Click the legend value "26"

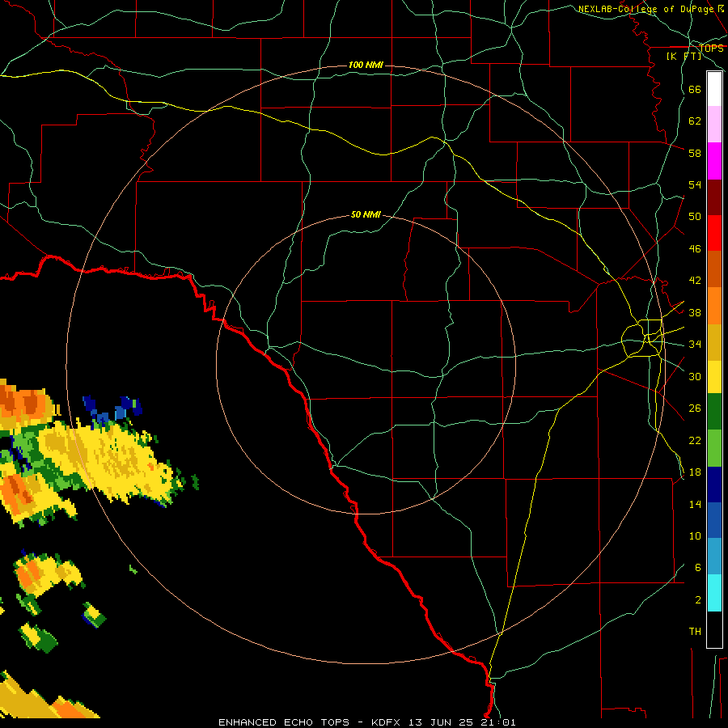tap(695, 408)
